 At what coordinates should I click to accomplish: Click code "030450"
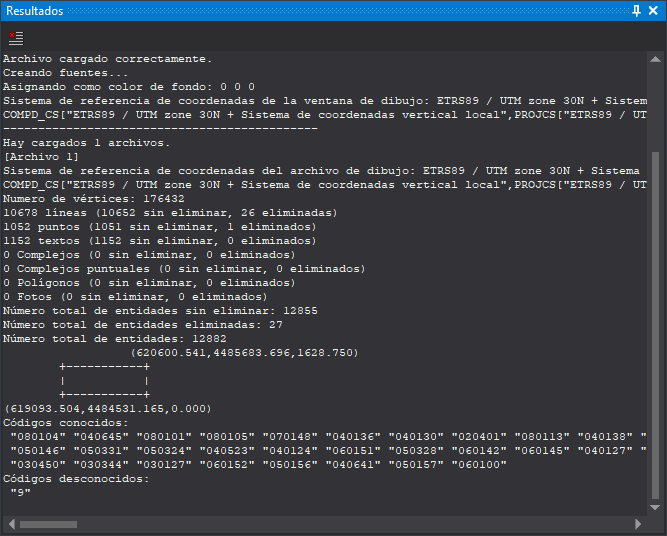click(x=38, y=465)
